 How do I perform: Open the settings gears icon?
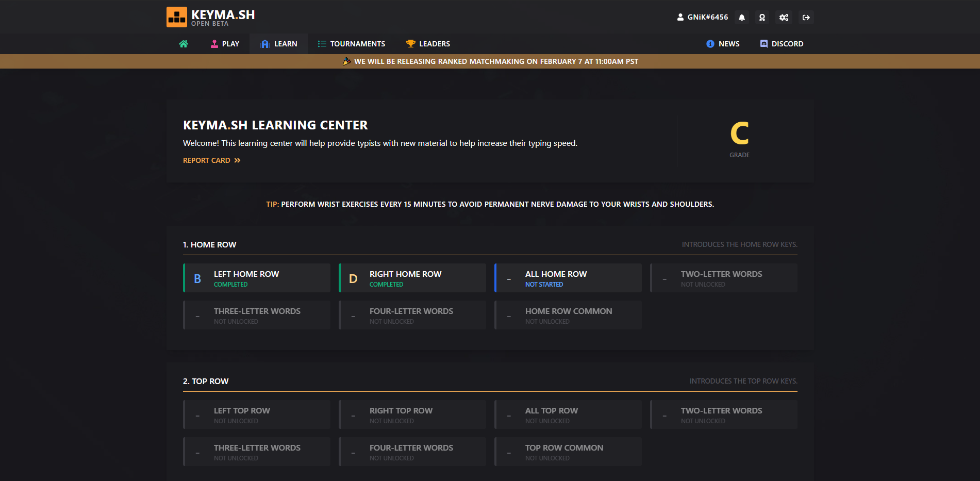coord(784,18)
